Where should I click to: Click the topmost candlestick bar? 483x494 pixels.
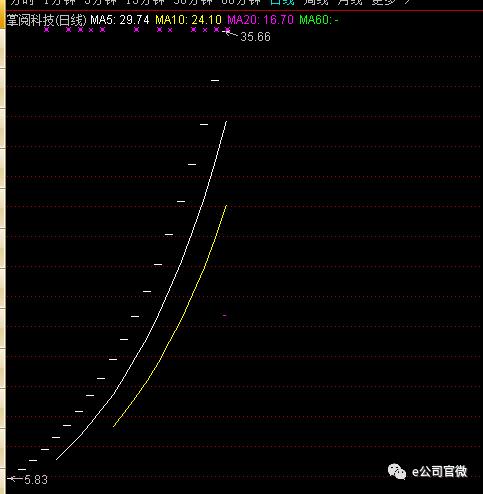pyautogui.click(x=215, y=80)
